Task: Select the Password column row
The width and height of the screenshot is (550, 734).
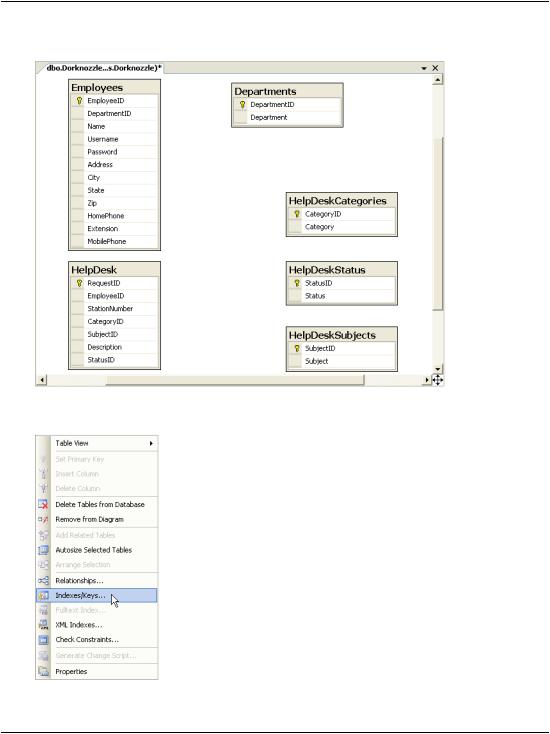Action: click(115, 152)
